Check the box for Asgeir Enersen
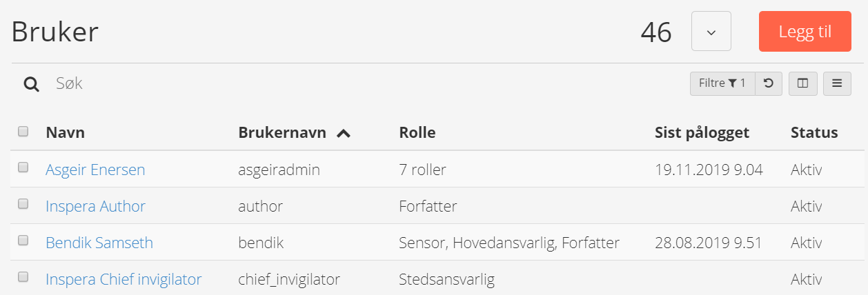The width and height of the screenshot is (868, 295). tap(23, 167)
